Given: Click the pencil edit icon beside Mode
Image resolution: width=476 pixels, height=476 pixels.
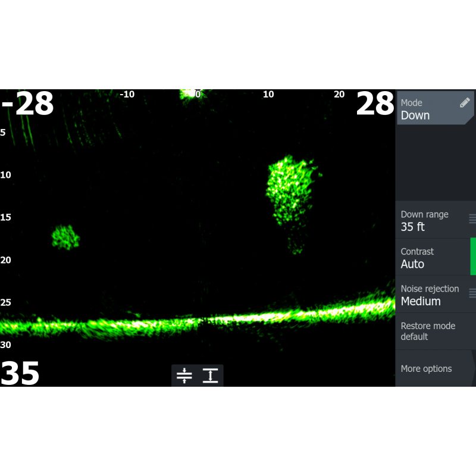Looking at the screenshot, I should (x=465, y=103).
